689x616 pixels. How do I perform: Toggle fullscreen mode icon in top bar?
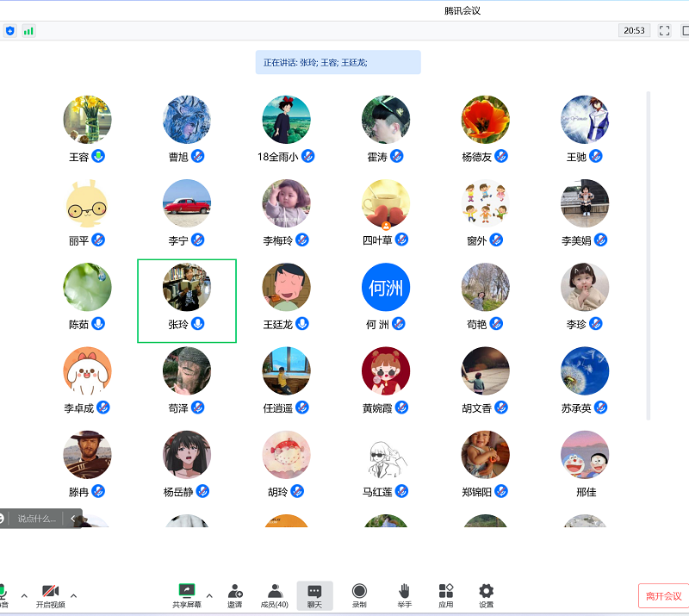click(x=664, y=31)
